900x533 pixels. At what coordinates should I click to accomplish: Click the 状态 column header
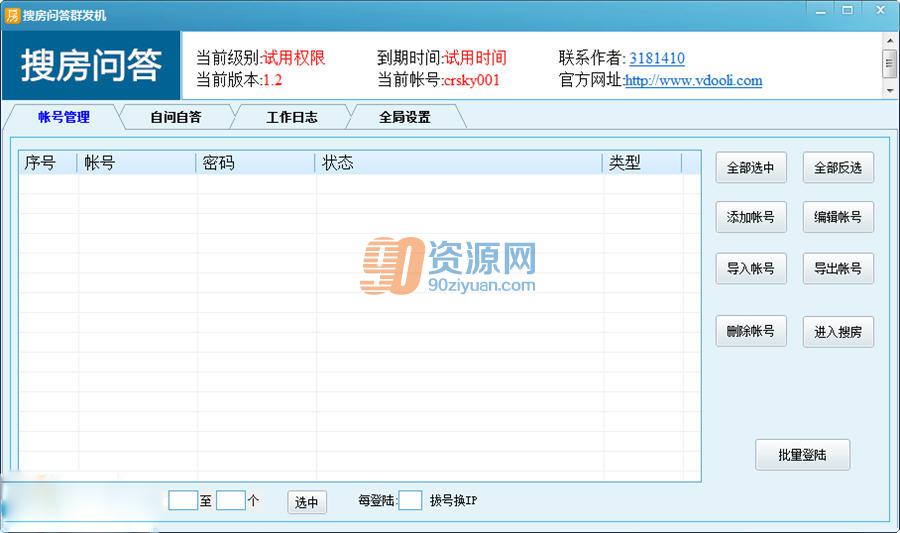[459, 163]
